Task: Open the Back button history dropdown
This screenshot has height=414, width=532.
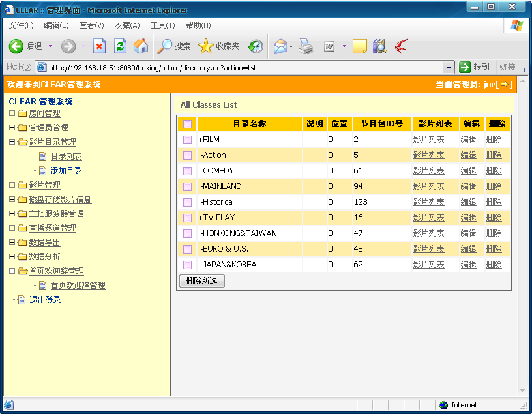Action: pos(50,46)
